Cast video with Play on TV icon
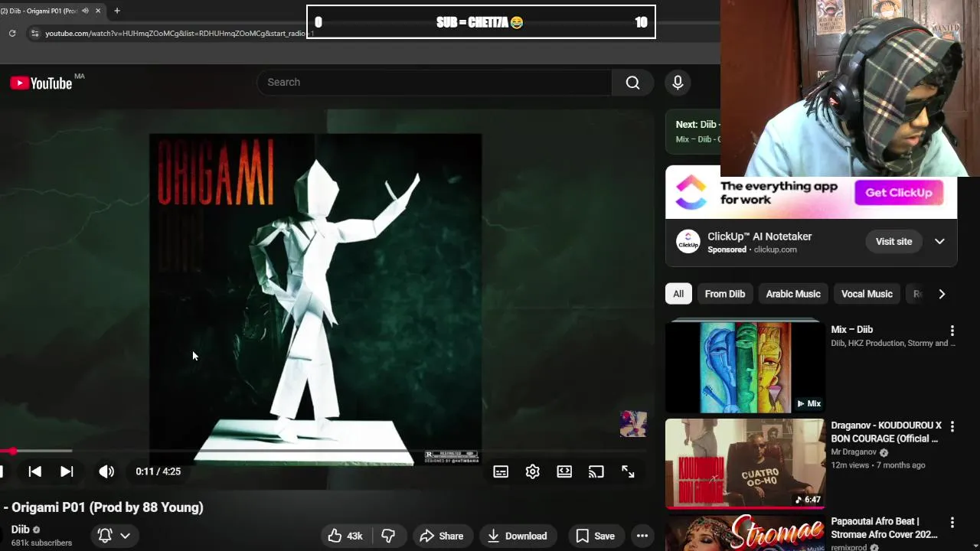This screenshot has height=551, width=980. (596, 472)
